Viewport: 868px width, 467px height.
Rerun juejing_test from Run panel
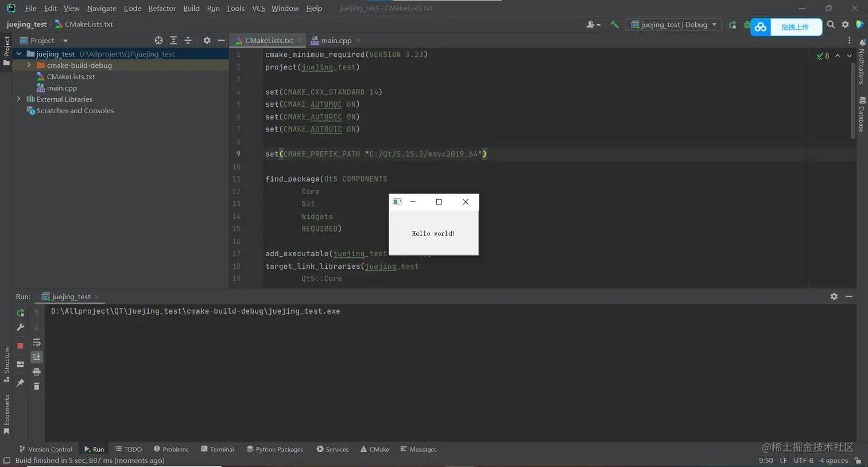pyautogui.click(x=20, y=313)
